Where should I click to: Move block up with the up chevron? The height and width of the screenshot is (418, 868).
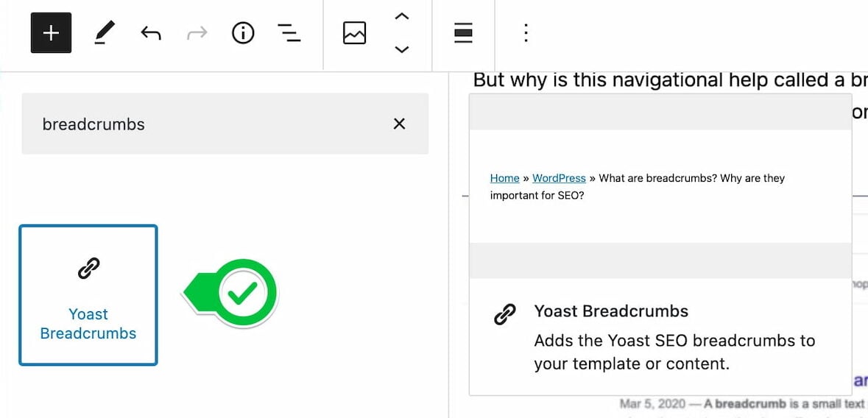401,16
